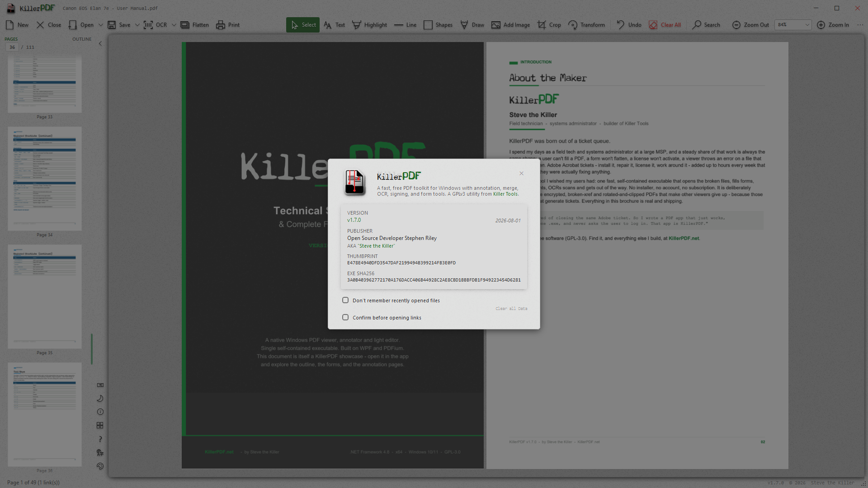Screen dimensions: 868x488
Task: Click the Save floppy icon
Action: point(112,25)
